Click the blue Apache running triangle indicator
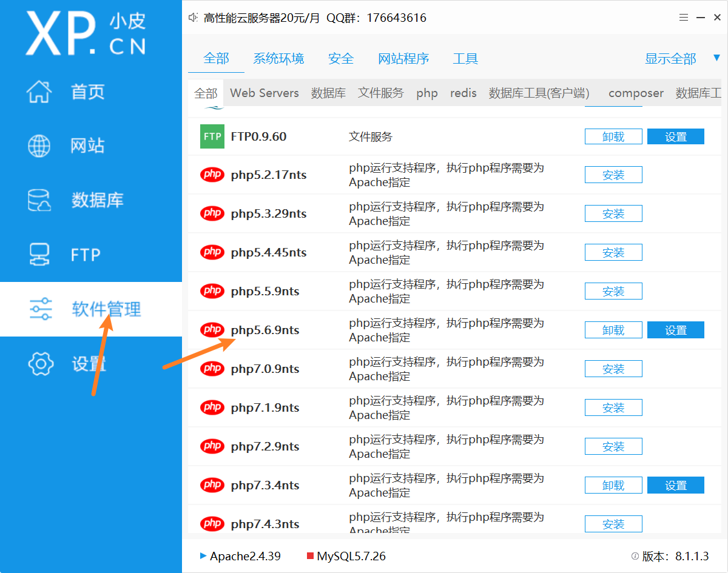This screenshot has width=728, height=573. pyautogui.click(x=203, y=556)
